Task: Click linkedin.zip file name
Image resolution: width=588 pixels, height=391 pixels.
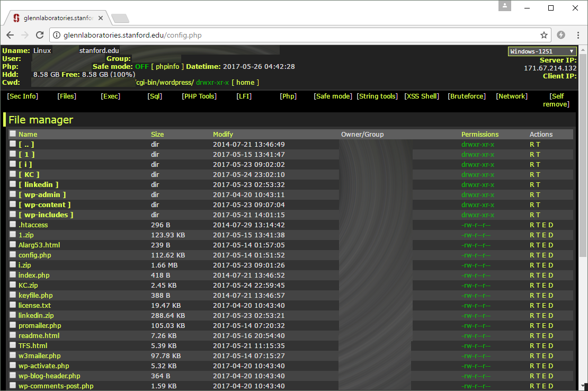Action: pos(36,316)
